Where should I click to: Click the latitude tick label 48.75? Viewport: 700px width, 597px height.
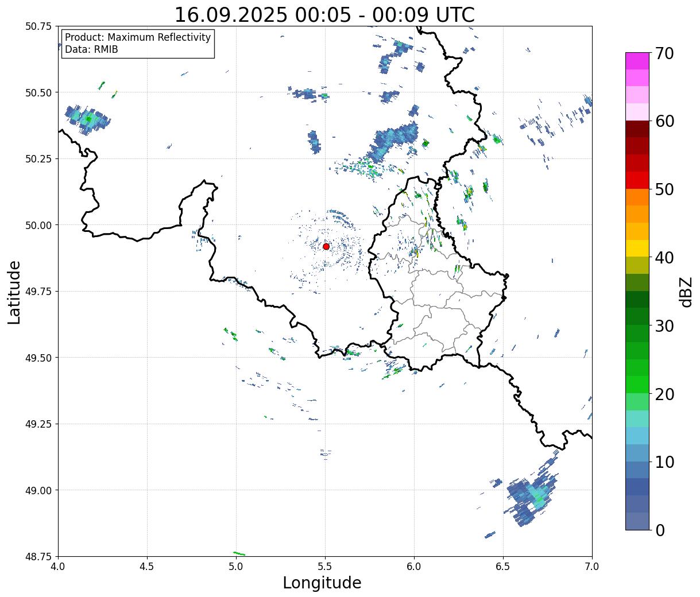coord(38,557)
